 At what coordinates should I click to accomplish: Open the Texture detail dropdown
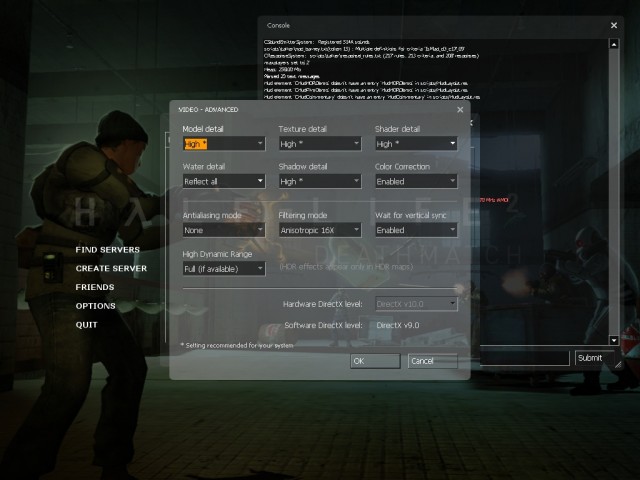click(x=320, y=144)
